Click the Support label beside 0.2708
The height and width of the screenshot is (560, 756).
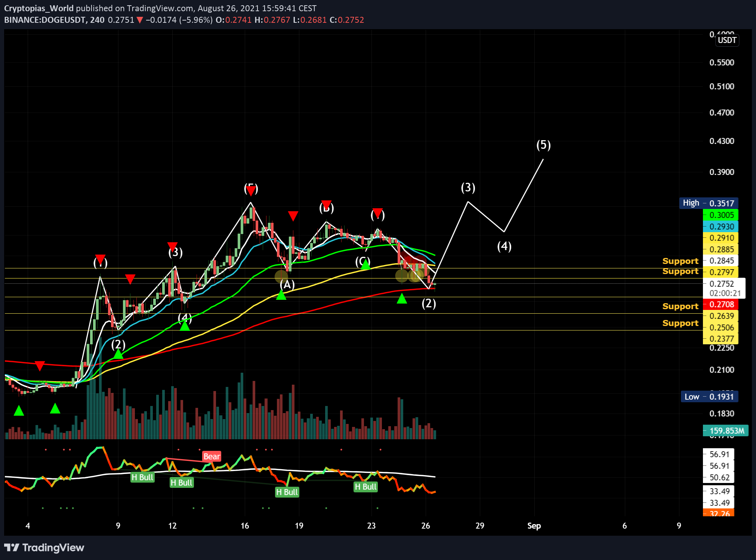pyautogui.click(x=680, y=306)
